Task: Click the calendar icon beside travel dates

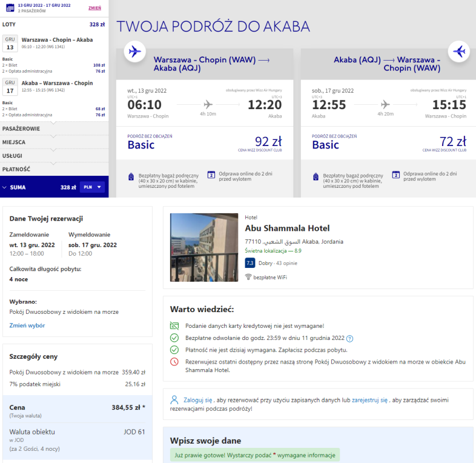Action: click(10, 8)
